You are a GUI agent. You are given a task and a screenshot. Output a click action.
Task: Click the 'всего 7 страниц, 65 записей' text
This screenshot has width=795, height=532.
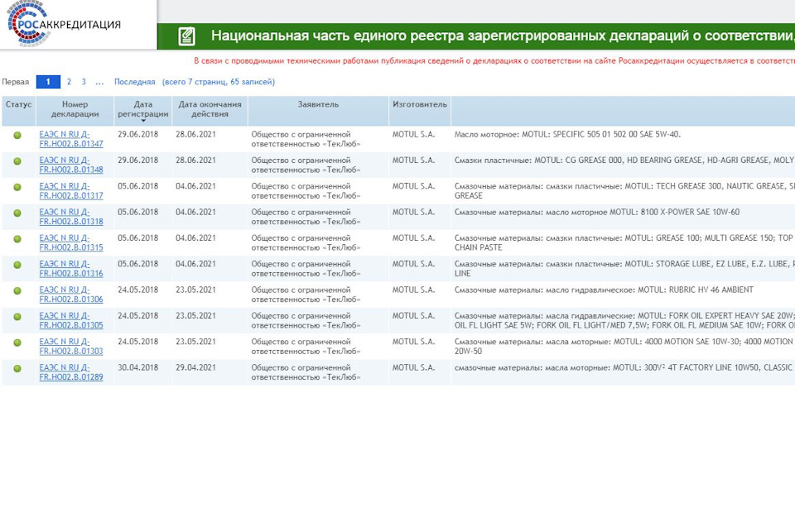point(219,82)
